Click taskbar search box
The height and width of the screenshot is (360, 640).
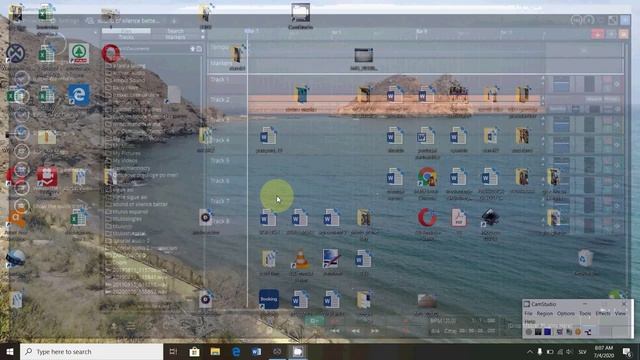[91, 351]
